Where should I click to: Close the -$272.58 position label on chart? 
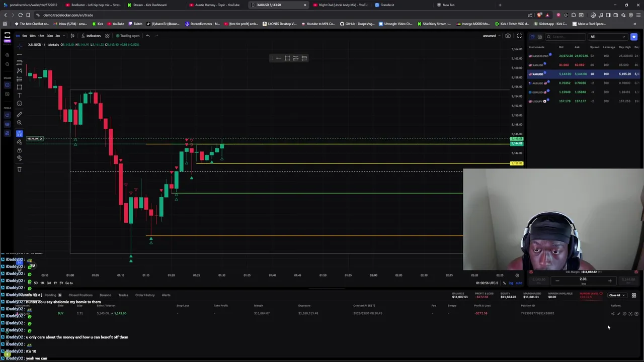[x=41, y=139]
